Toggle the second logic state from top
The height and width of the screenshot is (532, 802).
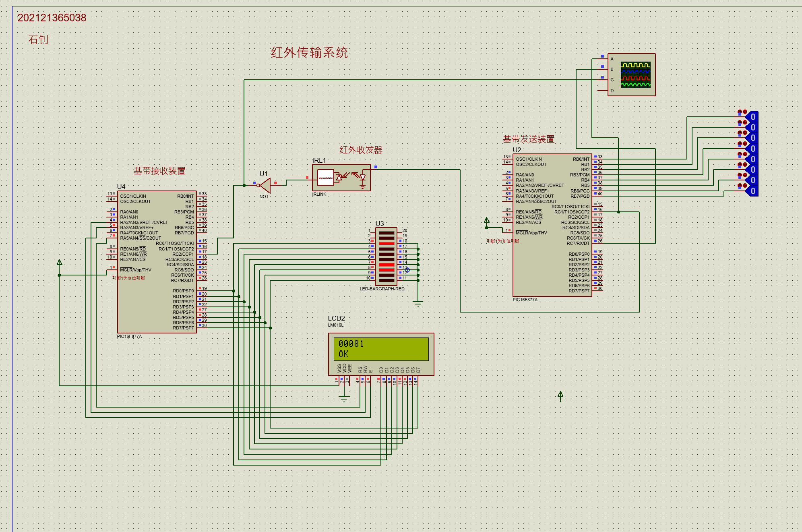pyautogui.click(x=752, y=128)
